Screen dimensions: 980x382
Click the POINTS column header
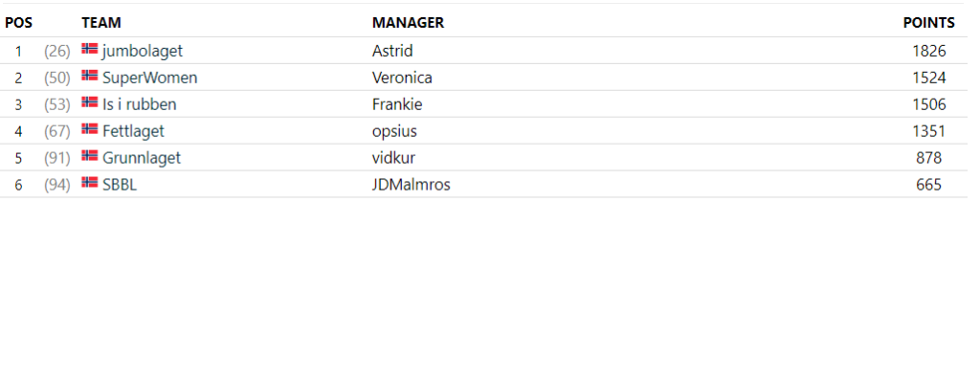(928, 23)
